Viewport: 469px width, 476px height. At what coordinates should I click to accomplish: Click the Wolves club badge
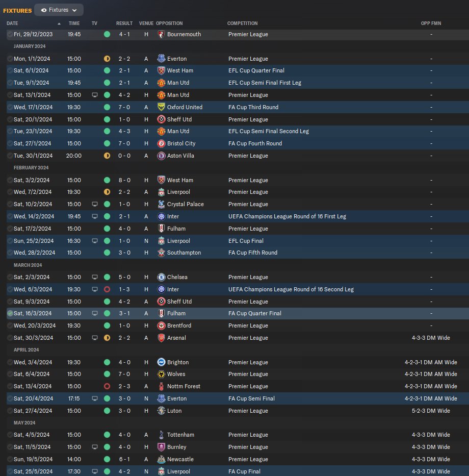point(161,374)
